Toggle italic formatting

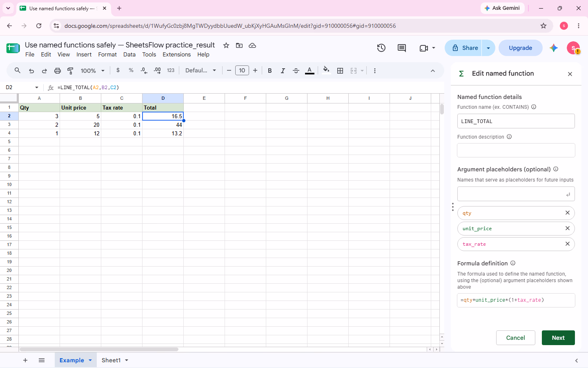283,70
